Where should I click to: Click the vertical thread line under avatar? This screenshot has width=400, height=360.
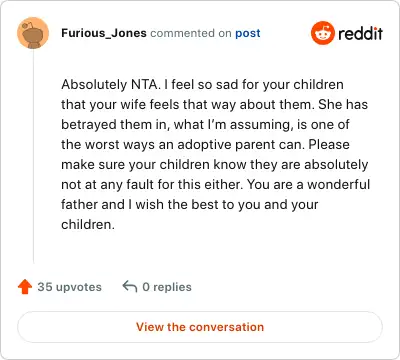(x=33, y=157)
